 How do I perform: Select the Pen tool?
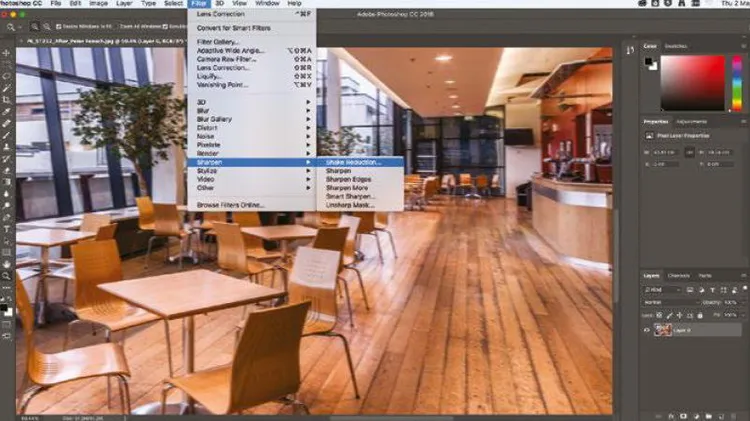point(6,217)
